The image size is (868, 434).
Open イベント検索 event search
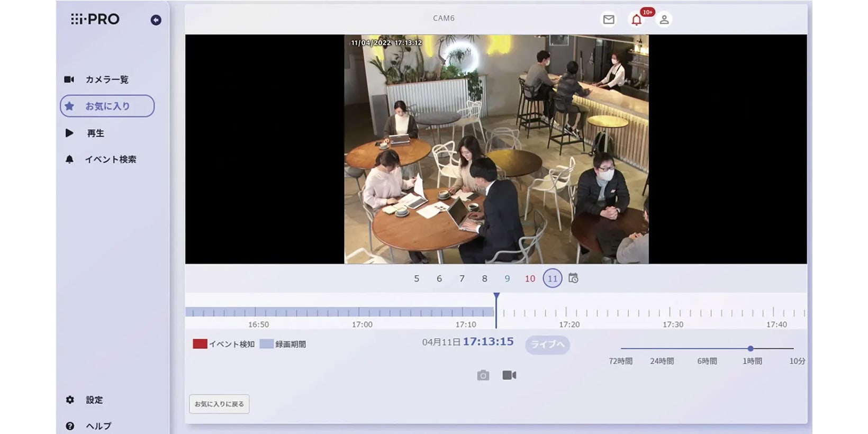click(110, 159)
